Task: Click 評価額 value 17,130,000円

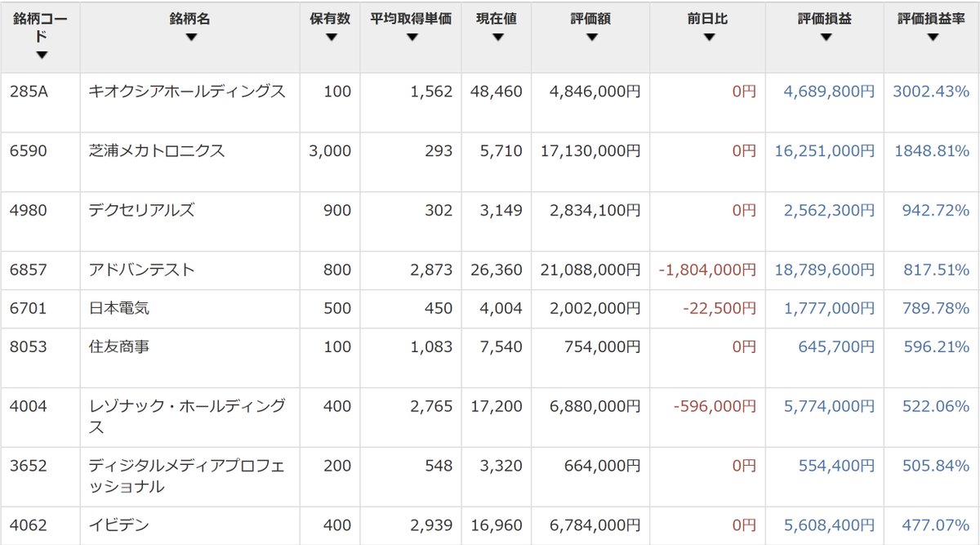Action: (590, 151)
